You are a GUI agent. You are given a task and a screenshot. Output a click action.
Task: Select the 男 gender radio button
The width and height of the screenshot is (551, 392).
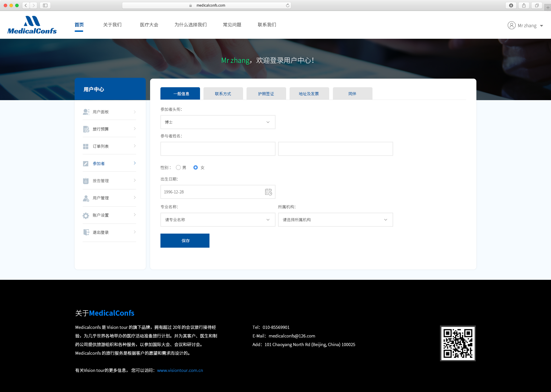[178, 167]
